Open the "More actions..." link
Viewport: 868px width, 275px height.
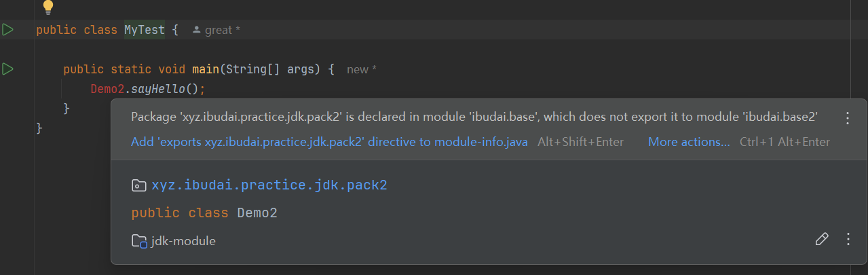(689, 142)
